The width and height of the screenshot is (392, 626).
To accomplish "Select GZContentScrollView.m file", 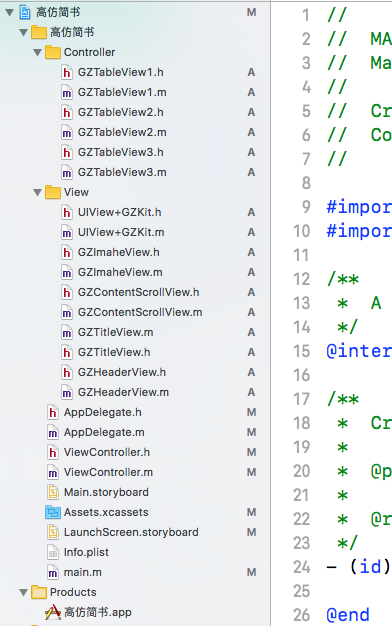I will [140, 312].
